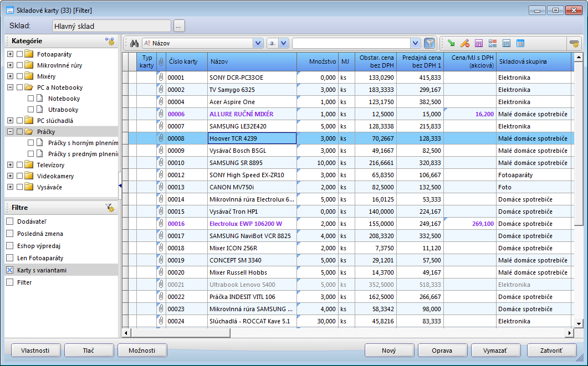The height and width of the screenshot is (366, 588).
Task: Click the Nový button
Action: 389,350
